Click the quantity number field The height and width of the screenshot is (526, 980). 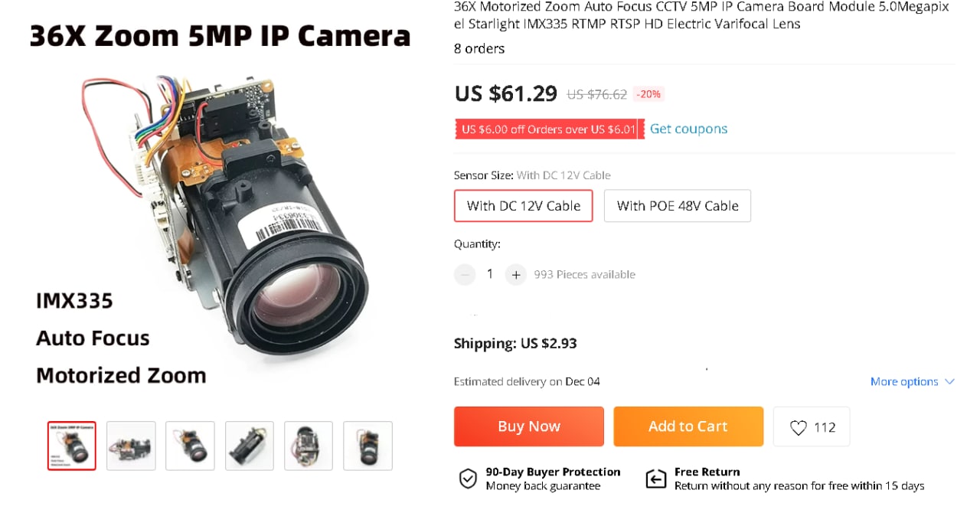pos(490,274)
